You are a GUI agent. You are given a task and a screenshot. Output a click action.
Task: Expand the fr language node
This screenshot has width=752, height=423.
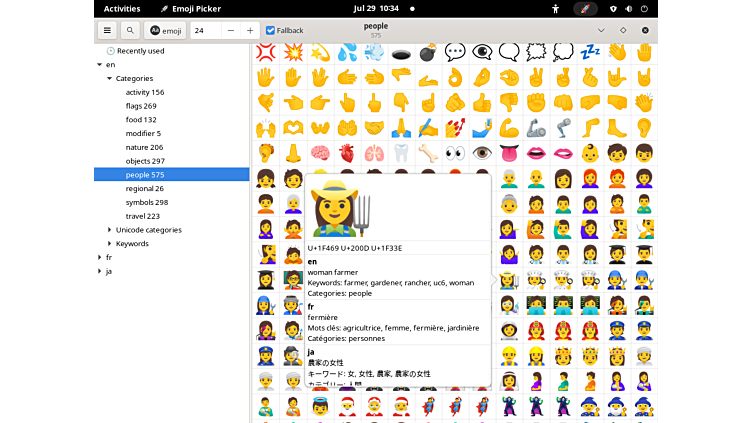[99, 257]
